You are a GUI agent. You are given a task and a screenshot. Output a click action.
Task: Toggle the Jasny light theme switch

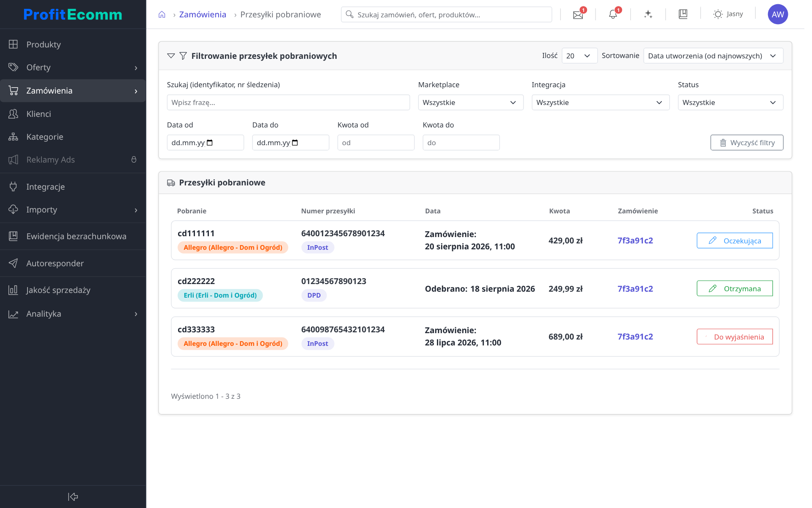(728, 14)
